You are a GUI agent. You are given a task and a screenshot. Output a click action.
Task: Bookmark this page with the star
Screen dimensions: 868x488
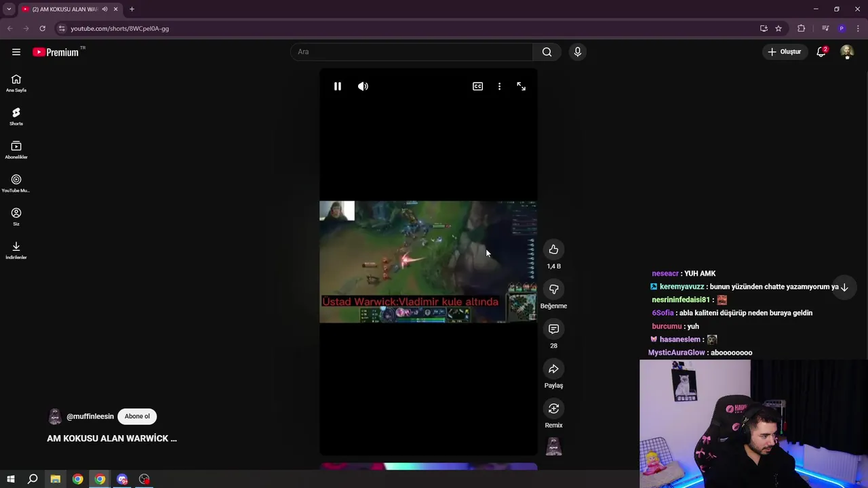(778, 28)
